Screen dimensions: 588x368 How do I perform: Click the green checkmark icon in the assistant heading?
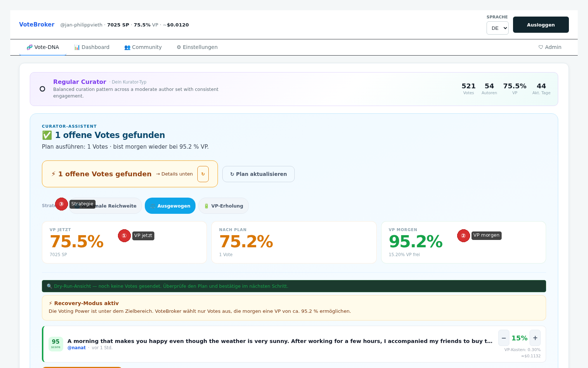tap(47, 135)
